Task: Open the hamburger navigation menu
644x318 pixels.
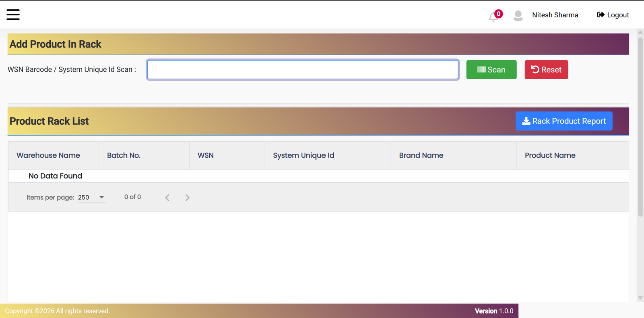Action: 13,14
